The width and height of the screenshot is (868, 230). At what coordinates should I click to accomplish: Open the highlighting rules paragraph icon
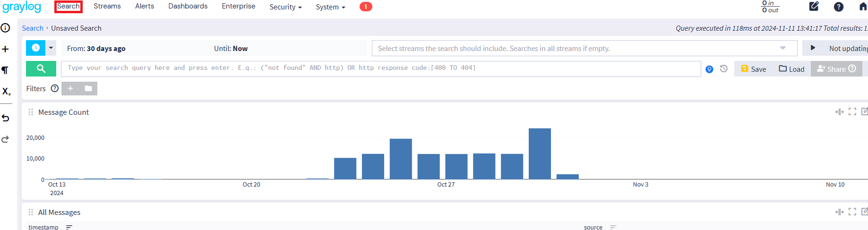[x=6, y=70]
